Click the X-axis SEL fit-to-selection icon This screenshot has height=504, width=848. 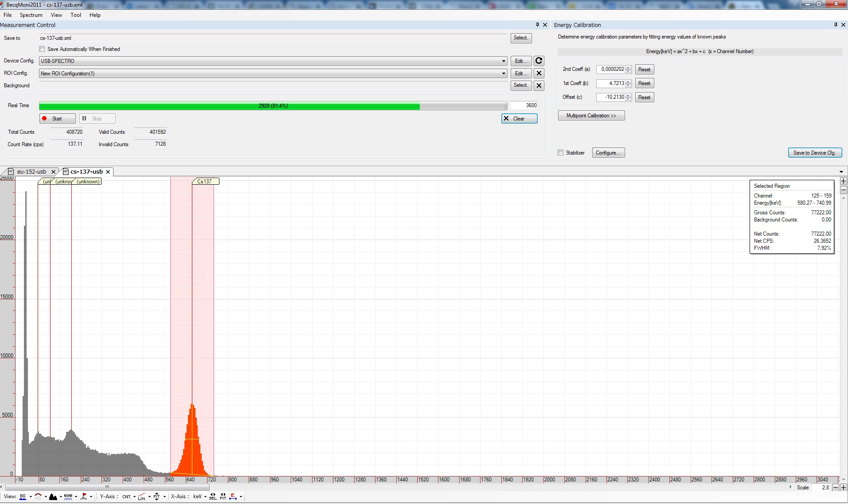click(x=213, y=497)
